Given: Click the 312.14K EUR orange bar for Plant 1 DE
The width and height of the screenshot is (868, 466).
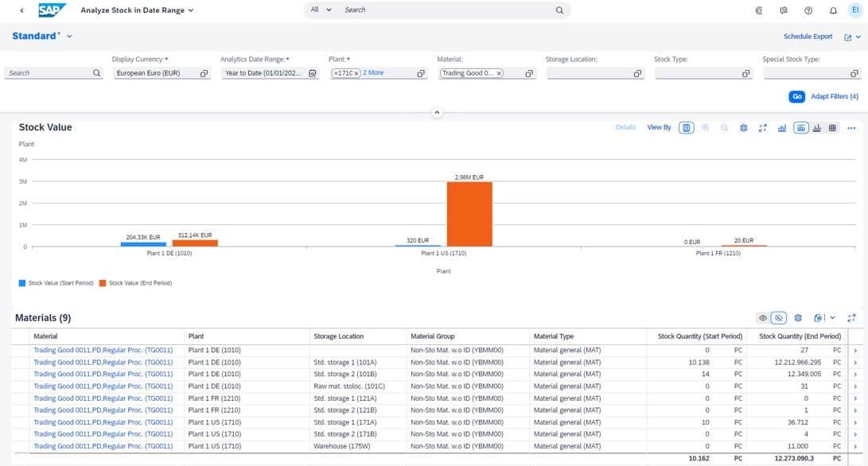Looking at the screenshot, I should click(195, 243).
